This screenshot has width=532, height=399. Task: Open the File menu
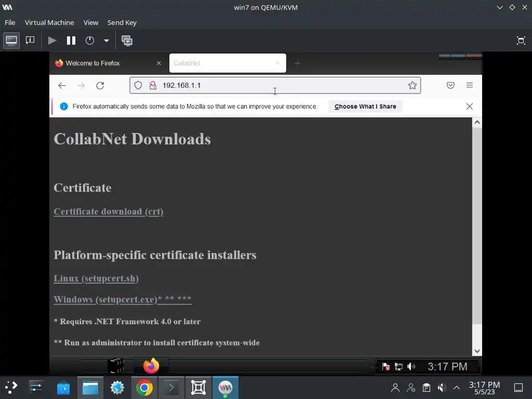tap(10, 22)
